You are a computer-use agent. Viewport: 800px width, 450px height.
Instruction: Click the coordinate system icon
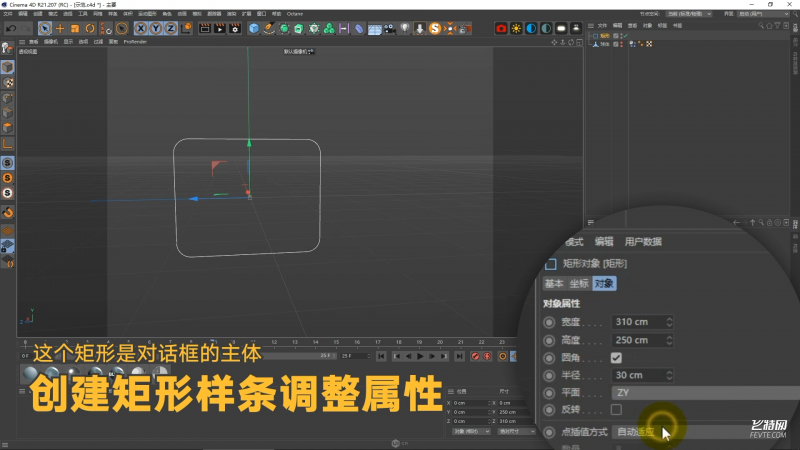coord(187,29)
